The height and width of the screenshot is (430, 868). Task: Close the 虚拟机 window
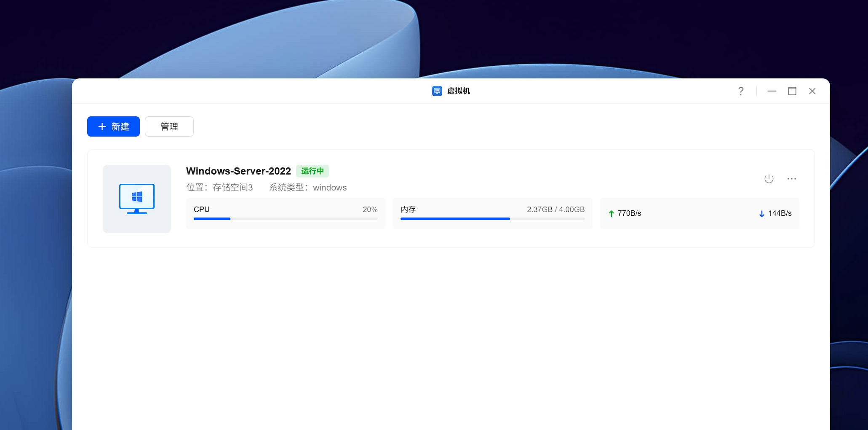[812, 91]
